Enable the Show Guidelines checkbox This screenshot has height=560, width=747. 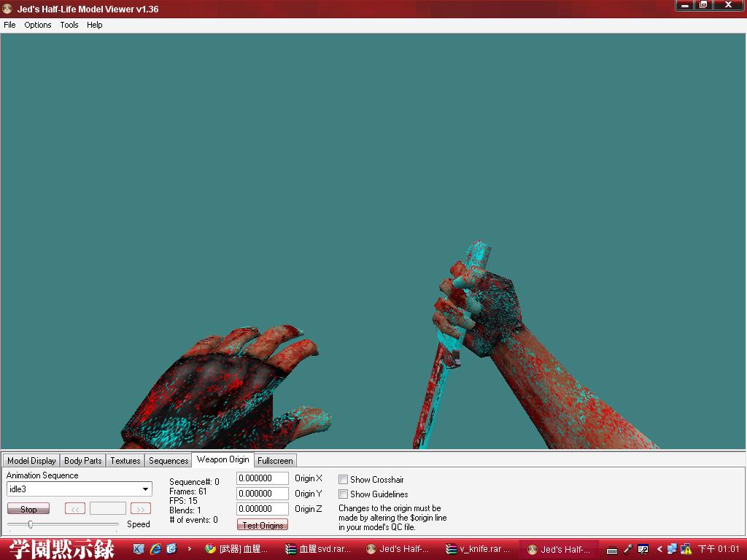(x=343, y=494)
